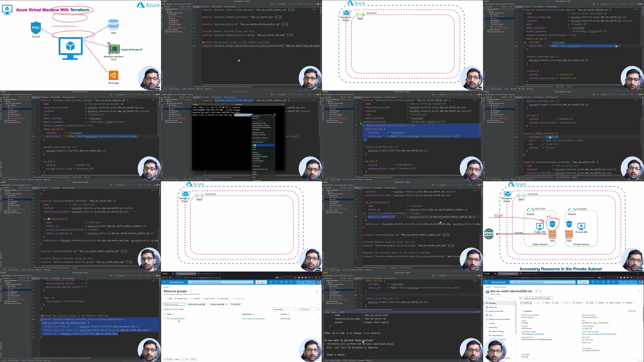The image size is (644, 362).
Task: Click Copilot button on Resource groups page
Action: click(261, 282)
